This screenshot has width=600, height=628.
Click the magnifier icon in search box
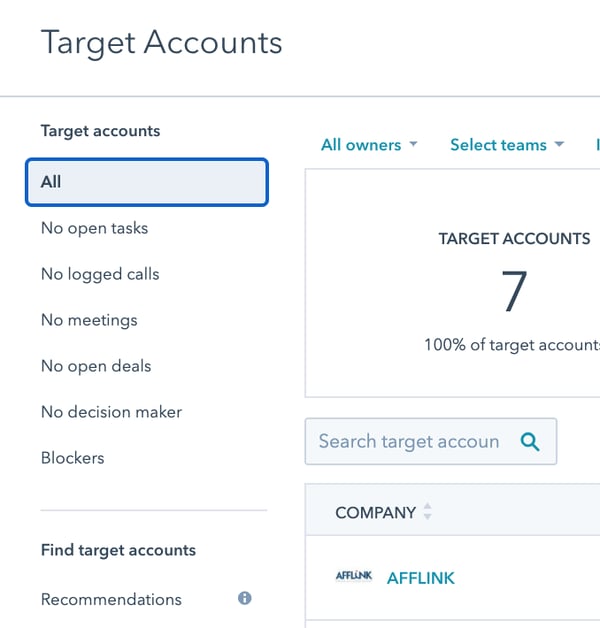(x=530, y=441)
